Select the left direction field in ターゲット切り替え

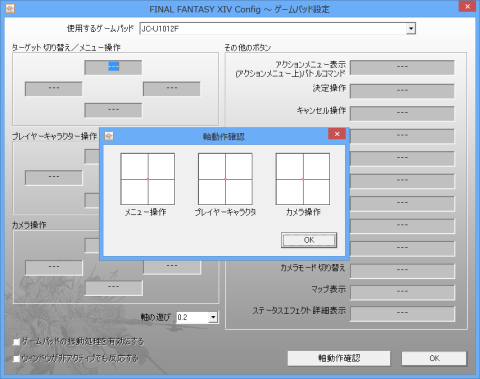54,89
